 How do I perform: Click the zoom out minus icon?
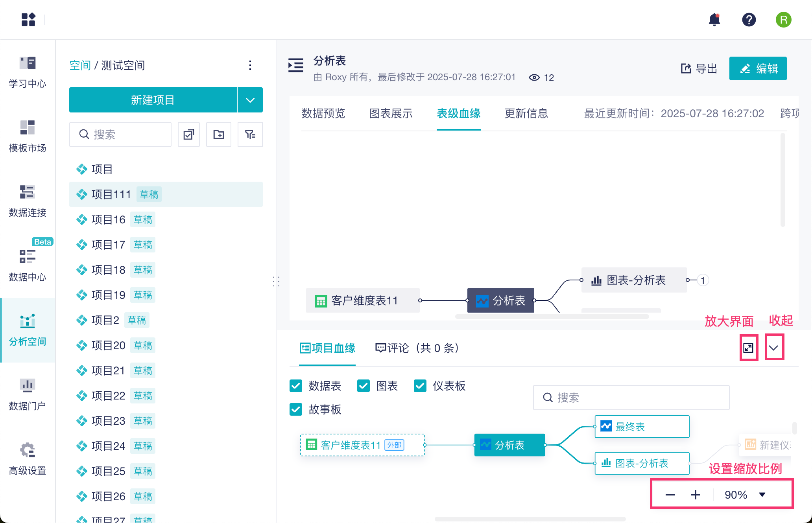tap(670, 495)
